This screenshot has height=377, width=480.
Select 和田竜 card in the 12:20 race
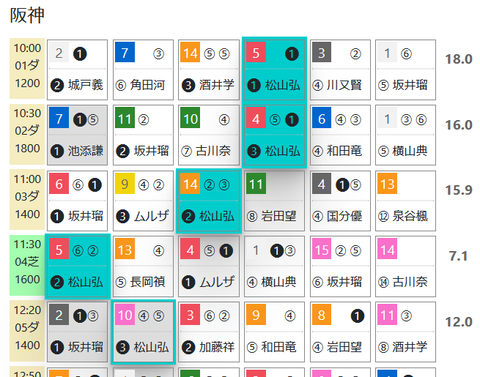[x=274, y=332]
